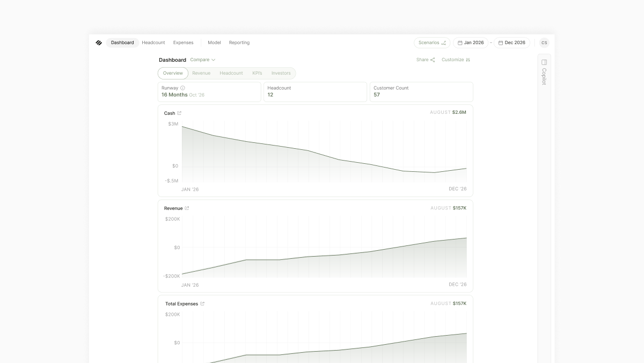Click the -$200K label in Revenue chart
Viewport: 644px width, 363px height.
(x=172, y=276)
